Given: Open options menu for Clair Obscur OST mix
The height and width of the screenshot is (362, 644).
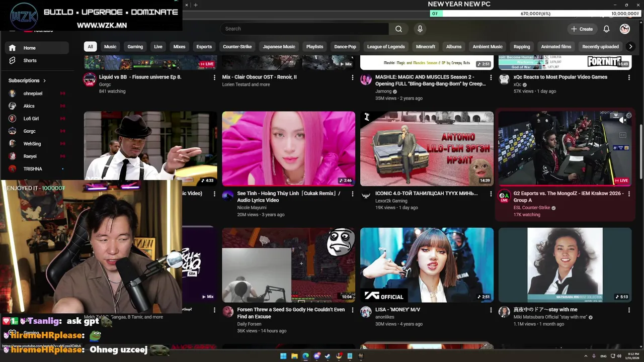Looking at the screenshot, I should (x=352, y=77).
